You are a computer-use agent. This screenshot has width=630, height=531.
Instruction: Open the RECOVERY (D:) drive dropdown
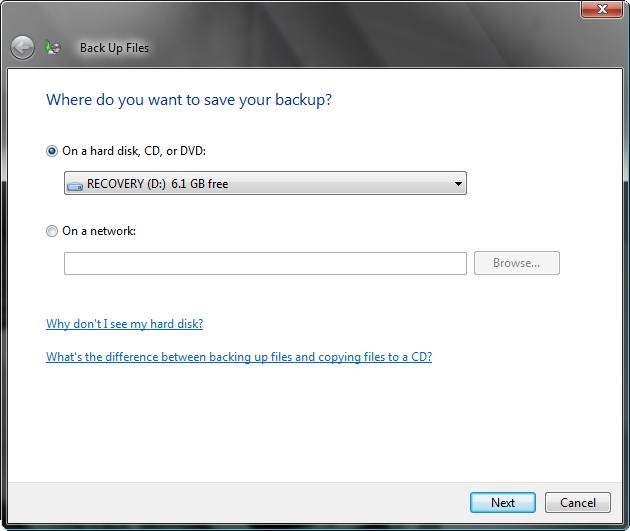(x=265, y=183)
